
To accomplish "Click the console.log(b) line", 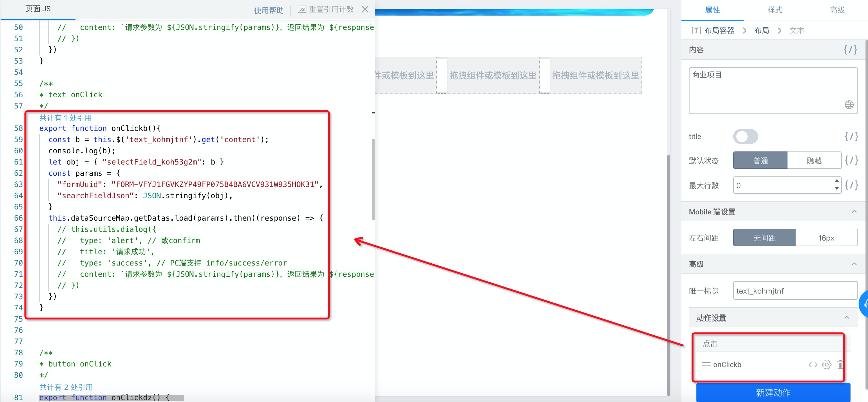I will 82,151.
